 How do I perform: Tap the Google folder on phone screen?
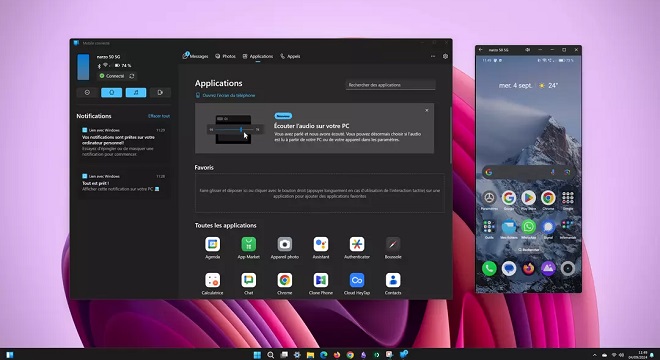[x=567, y=198]
